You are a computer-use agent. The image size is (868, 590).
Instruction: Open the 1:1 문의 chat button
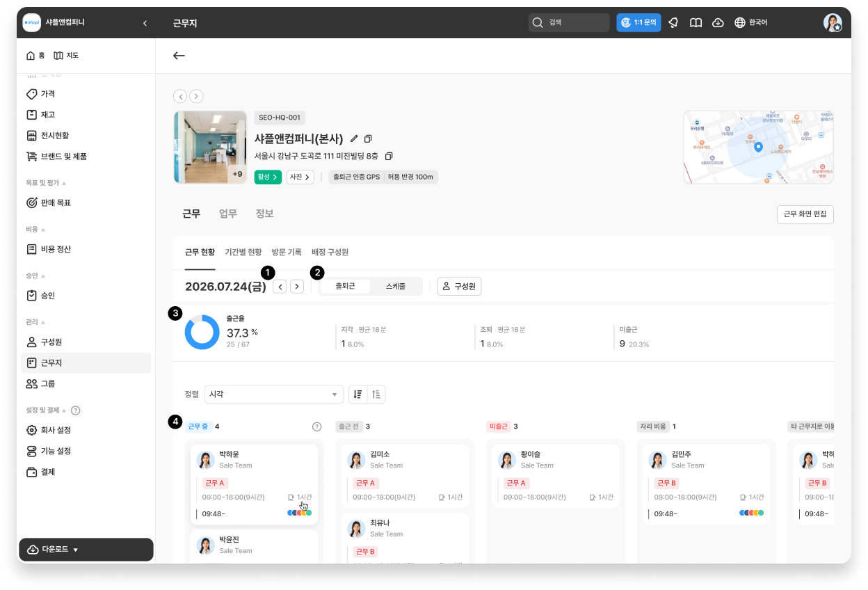pyautogui.click(x=638, y=22)
